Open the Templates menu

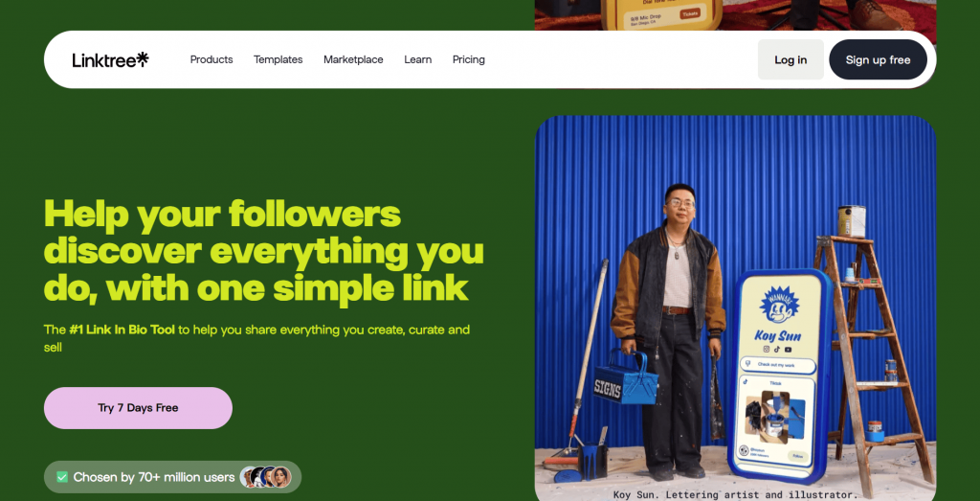pyautogui.click(x=278, y=59)
